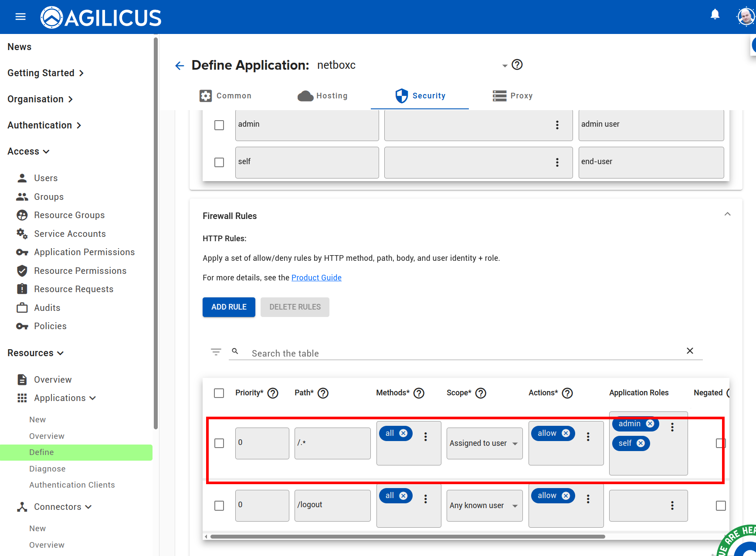Enable the Negated checkbox on the highlighted rule
The width and height of the screenshot is (756, 556).
[x=721, y=443]
